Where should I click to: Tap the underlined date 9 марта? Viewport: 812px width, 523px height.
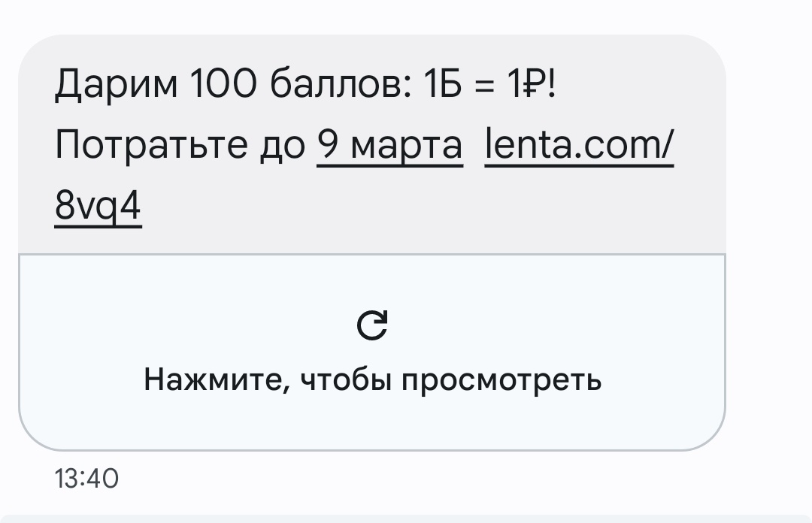[x=390, y=145]
